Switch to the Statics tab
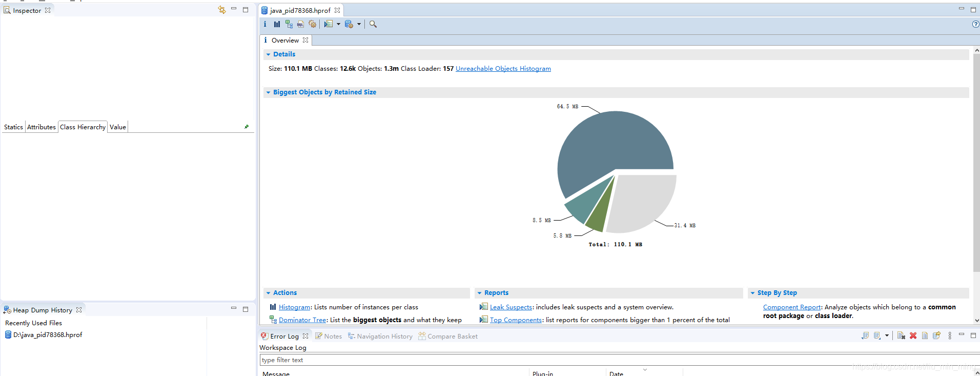This screenshot has width=980, height=376. (x=13, y=127)
